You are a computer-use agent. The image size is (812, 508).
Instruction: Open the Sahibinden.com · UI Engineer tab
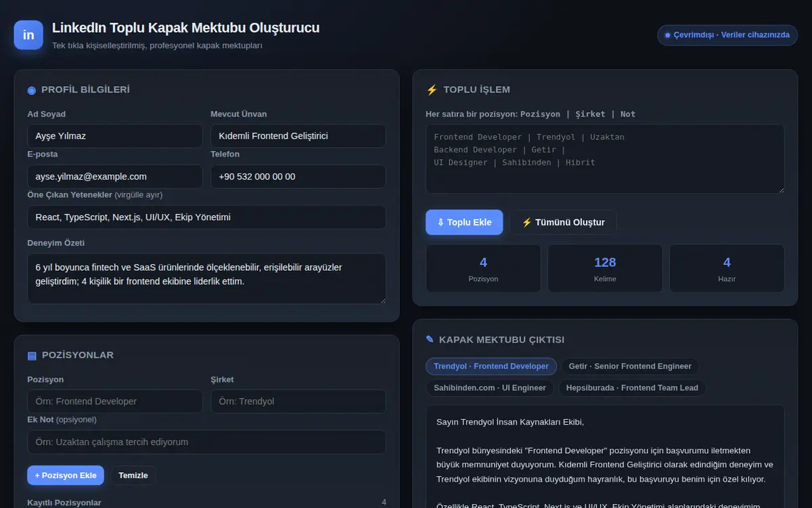pos(490,388)
